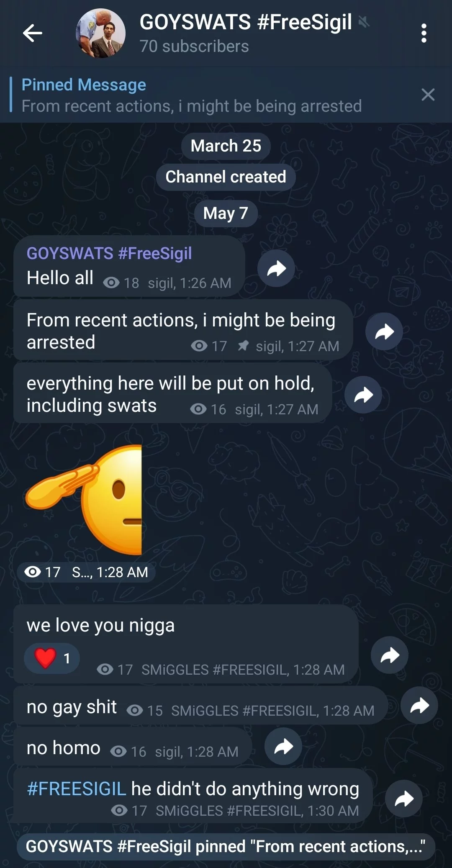This screenshot has height=868, width=452.
Task: Dismiss the pinned message bar
Action: [428, 95]
